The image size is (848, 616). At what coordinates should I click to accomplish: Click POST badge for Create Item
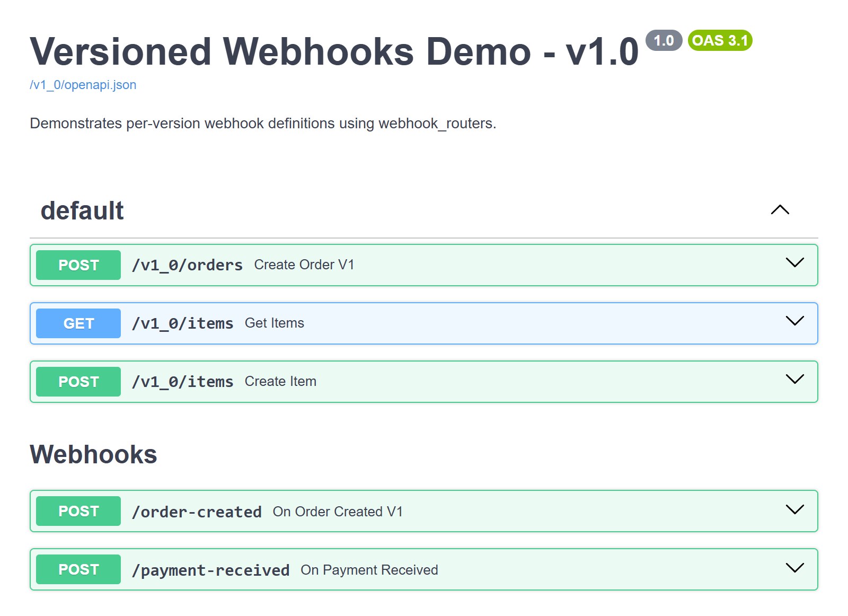click(x=78, y=382)
